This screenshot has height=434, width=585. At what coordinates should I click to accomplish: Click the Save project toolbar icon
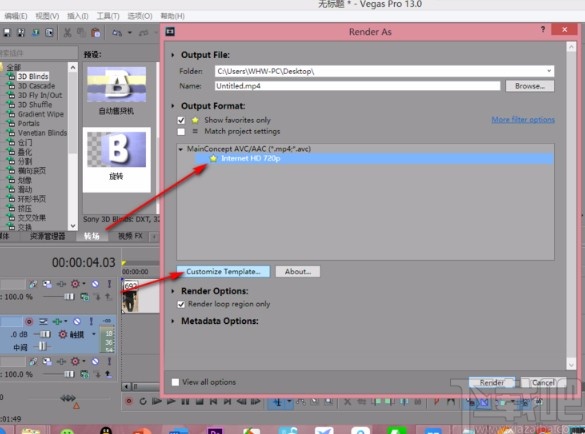coord(7,33)
